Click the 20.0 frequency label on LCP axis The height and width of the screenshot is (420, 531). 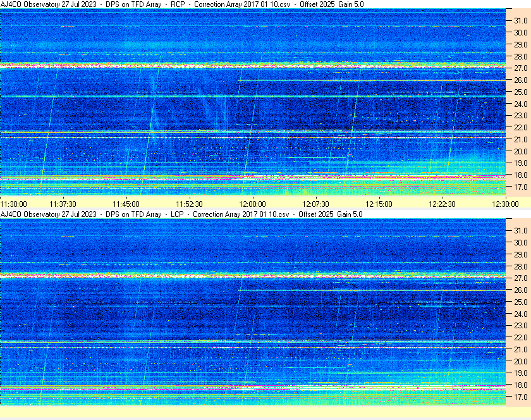coord(521,361)
